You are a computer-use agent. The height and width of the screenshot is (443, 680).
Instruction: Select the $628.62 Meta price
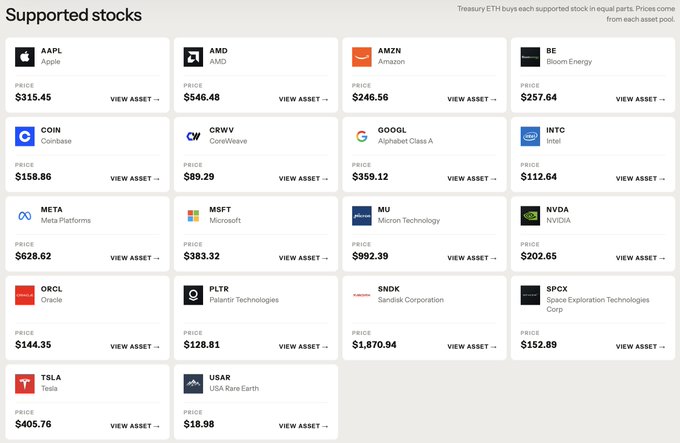pos(33,256)
